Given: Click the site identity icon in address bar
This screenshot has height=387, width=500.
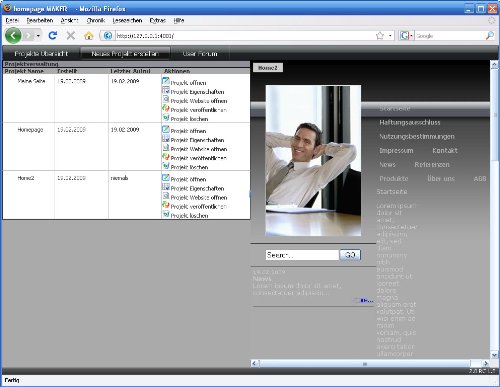Looking at the screenshot, I should [107, 35].
